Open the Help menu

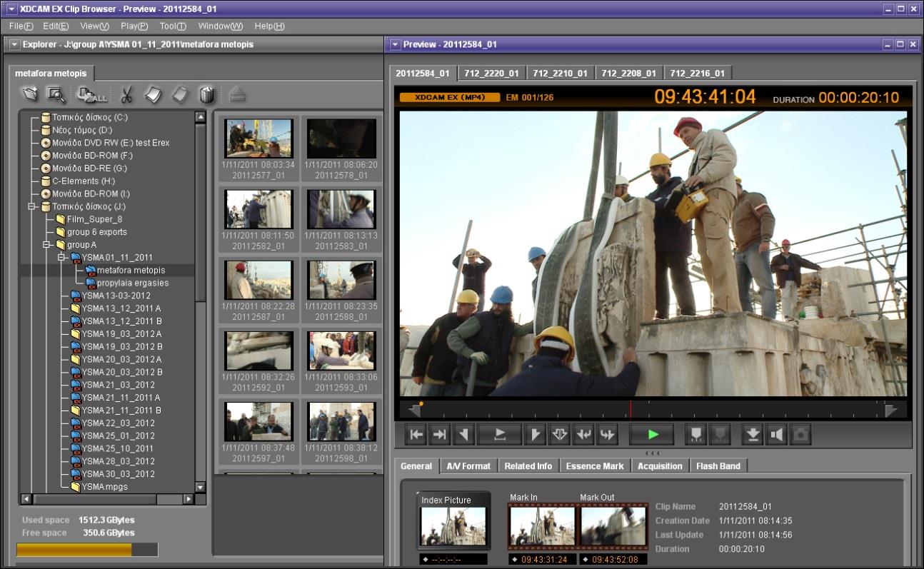(x=269, y=26)
